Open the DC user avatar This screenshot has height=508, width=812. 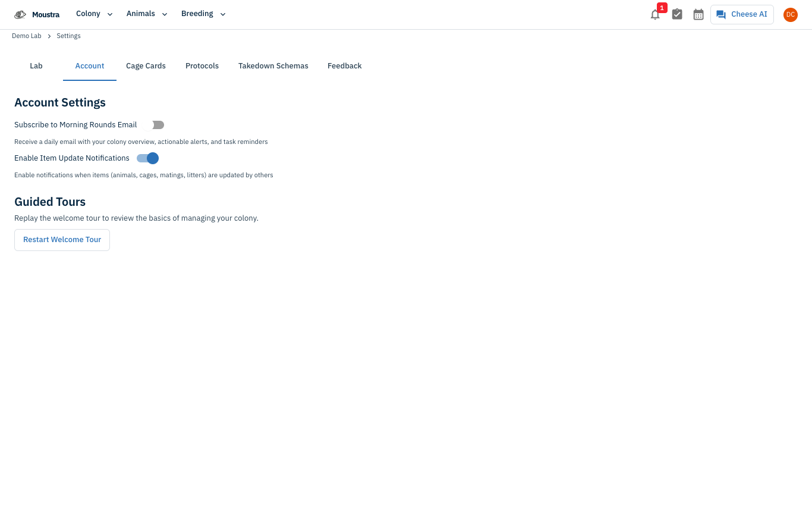click(x=790, y=15)
